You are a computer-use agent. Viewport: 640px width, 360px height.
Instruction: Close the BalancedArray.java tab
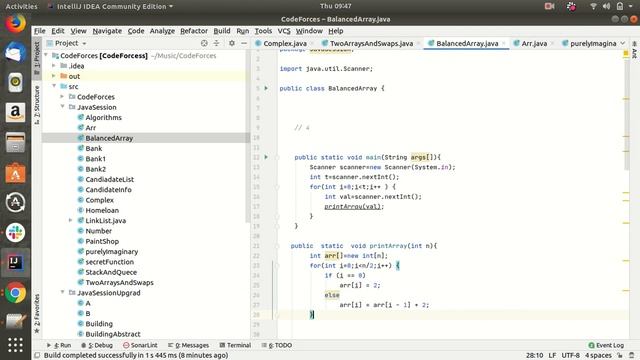tap(503, 43)
